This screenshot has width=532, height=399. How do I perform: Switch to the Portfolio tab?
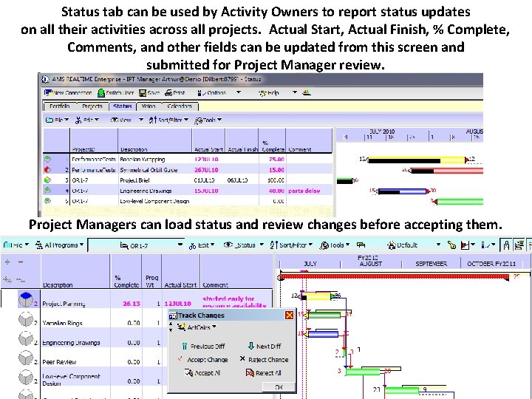(x=59, y=106)
